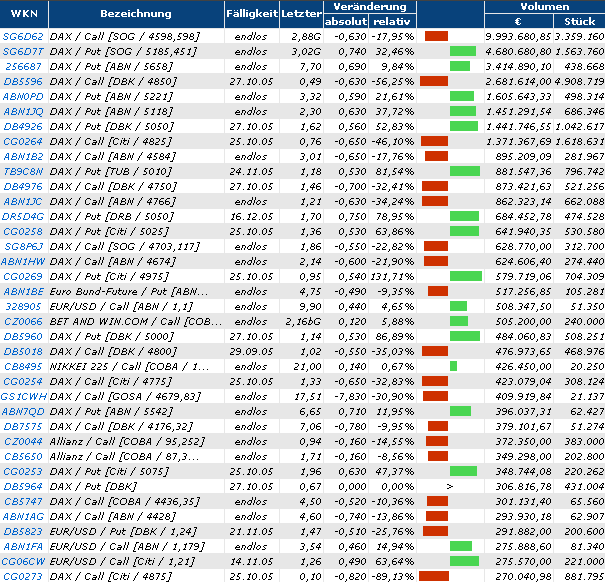Screen dimensions: 605x582
Task: Open WKN link 328905
Action: pyautogui.click(x=23, y=306)
